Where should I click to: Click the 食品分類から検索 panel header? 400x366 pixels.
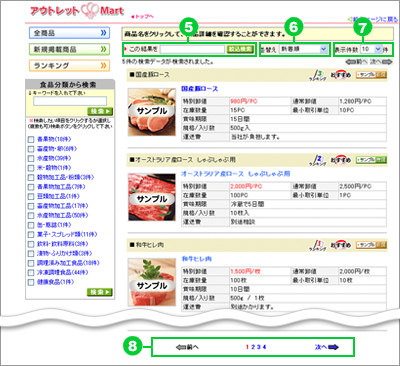point(70,85)
